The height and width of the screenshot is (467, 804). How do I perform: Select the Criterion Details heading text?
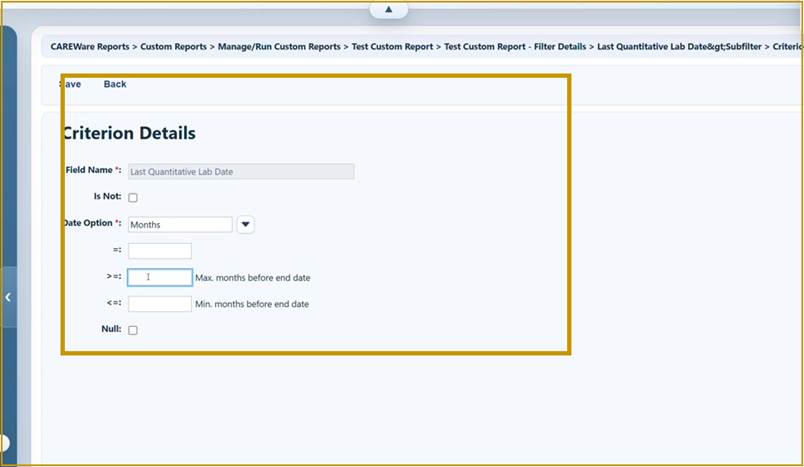point(128,133)
